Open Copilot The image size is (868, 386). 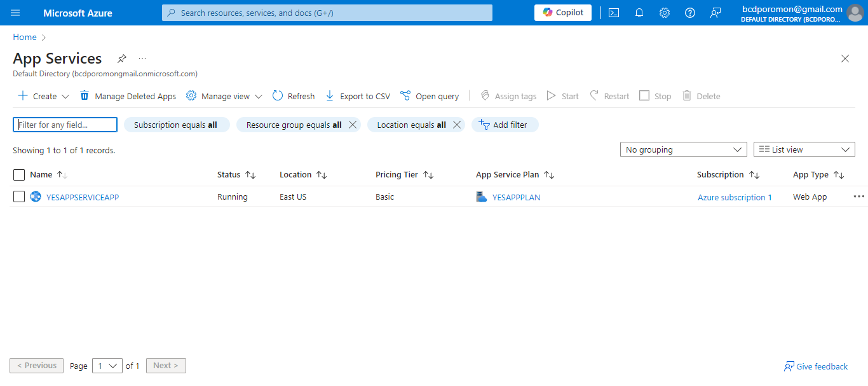pos(563,13)
